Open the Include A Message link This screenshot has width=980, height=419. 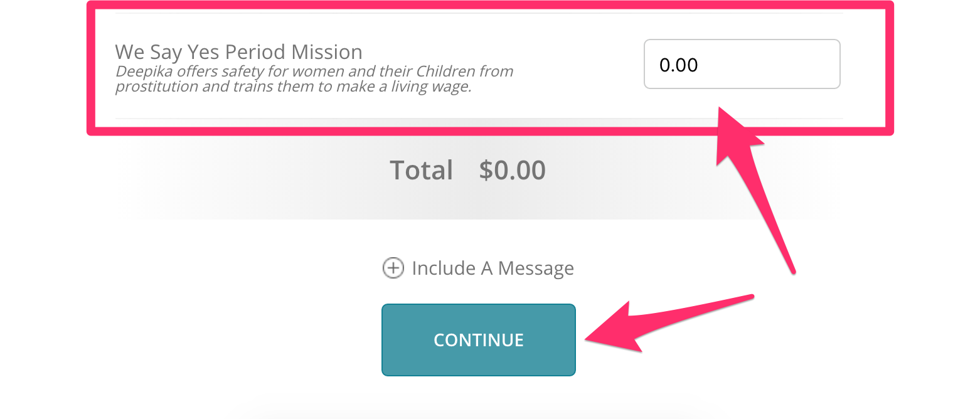pyautogui.click(x=493, y=268)
